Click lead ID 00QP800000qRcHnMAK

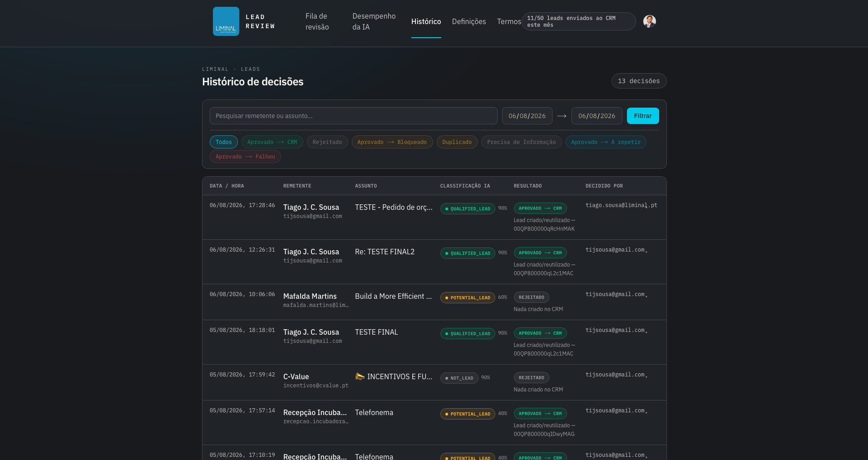click(544, 229)
